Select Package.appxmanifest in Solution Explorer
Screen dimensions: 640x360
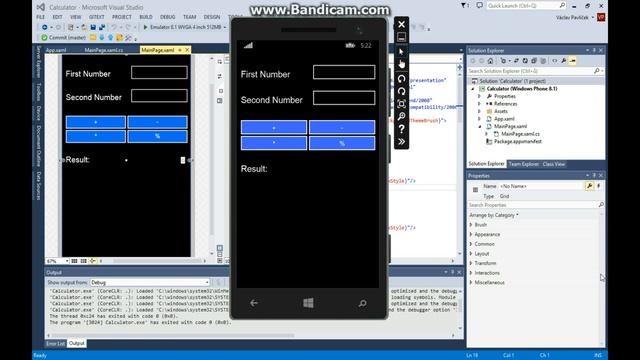[x=518, y=142]
